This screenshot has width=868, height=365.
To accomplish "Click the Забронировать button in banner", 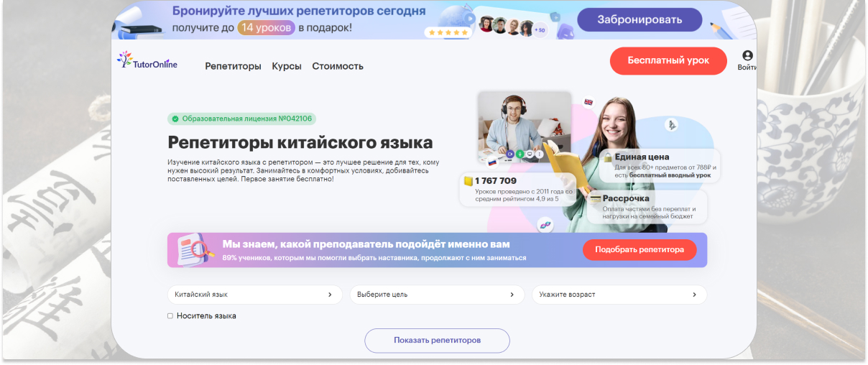I will 640,20.
